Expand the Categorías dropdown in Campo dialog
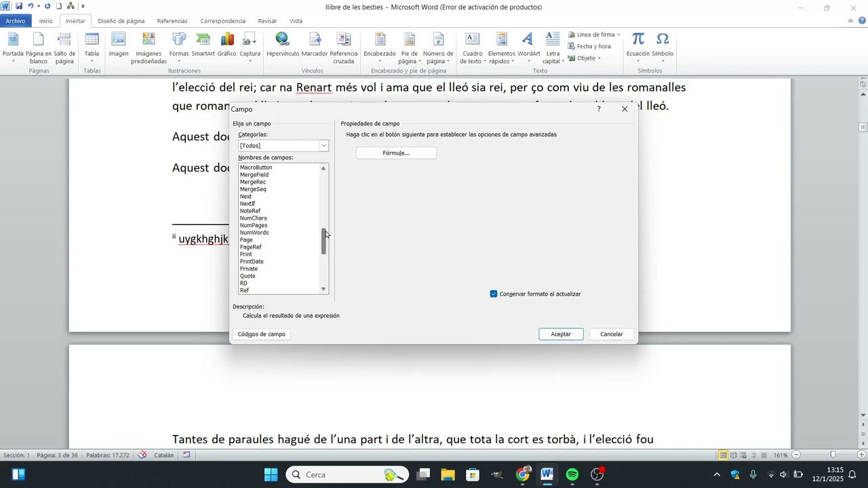Screen dimensions: 868x488 click(323, 146)
